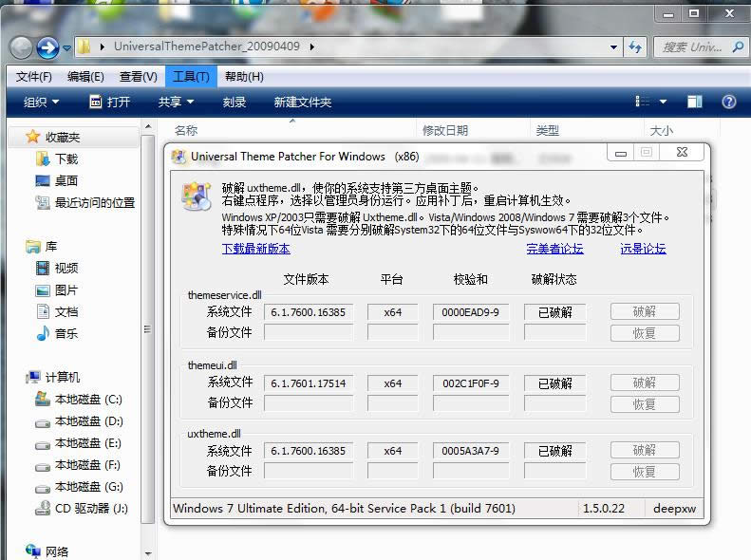Toggle the preview pane icon
751x560 pixels.
pyautogui.click(x=695, y=102)
